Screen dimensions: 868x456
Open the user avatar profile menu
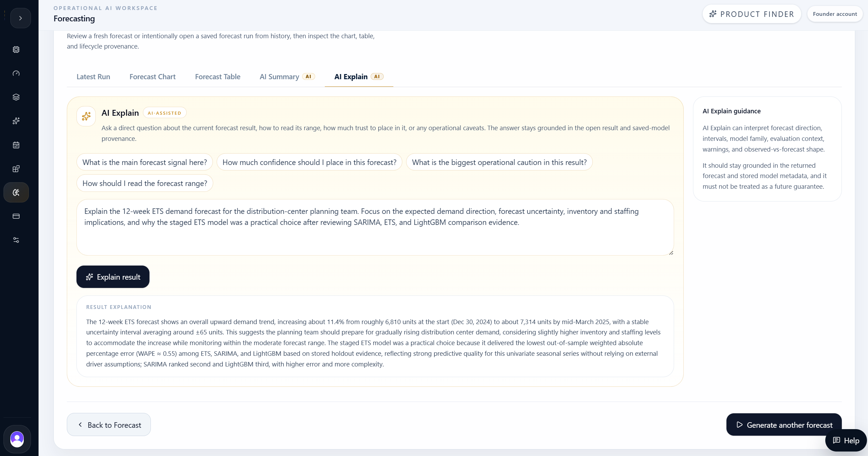(x=17, y=439)
